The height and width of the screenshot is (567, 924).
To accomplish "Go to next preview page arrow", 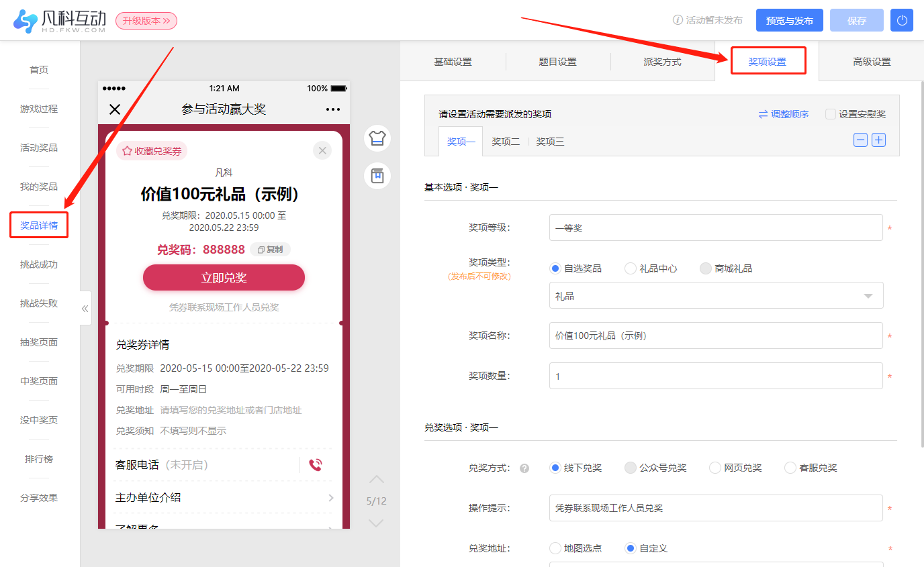I will tap(377, 523).
